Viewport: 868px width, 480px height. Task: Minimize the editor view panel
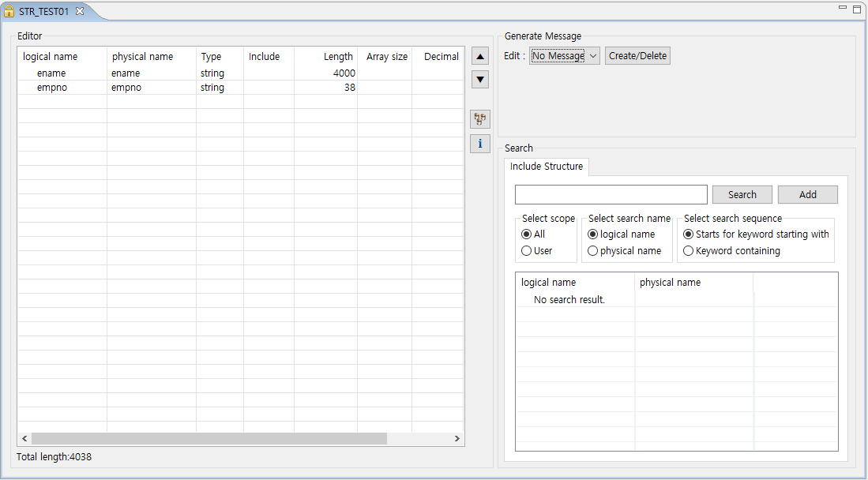pyautogui.click(x=843, y=9)
